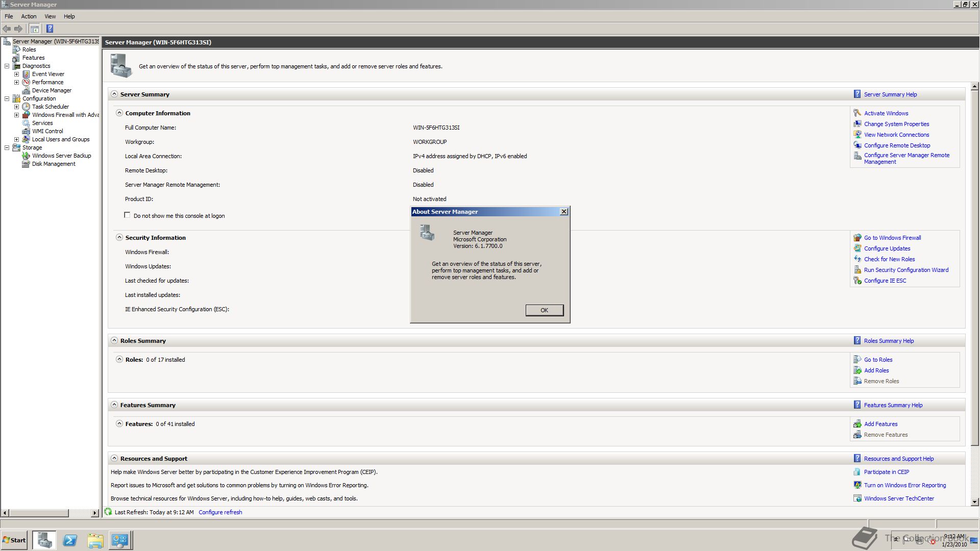Select WMI Control in the tree
Screen dimensions: 980x551
pos(47,131)
